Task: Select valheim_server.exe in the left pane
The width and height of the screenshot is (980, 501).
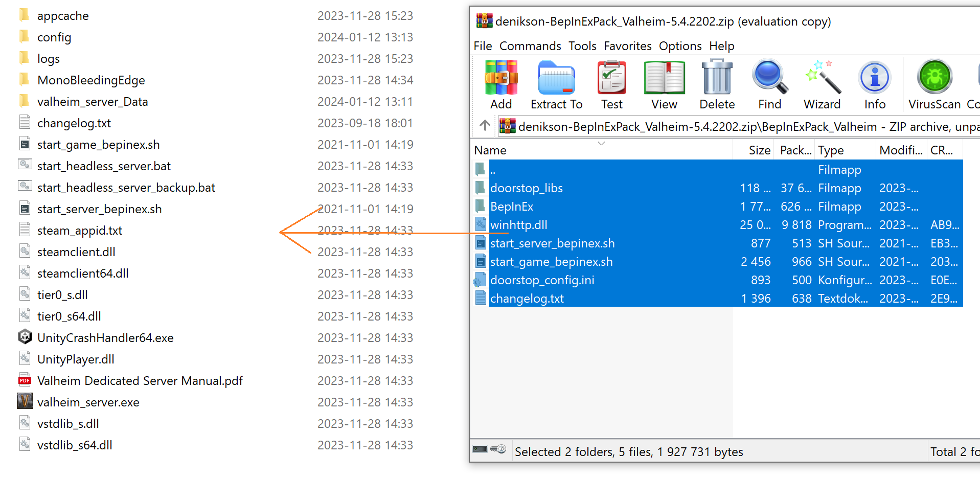Action: click(x=88, y=402)
